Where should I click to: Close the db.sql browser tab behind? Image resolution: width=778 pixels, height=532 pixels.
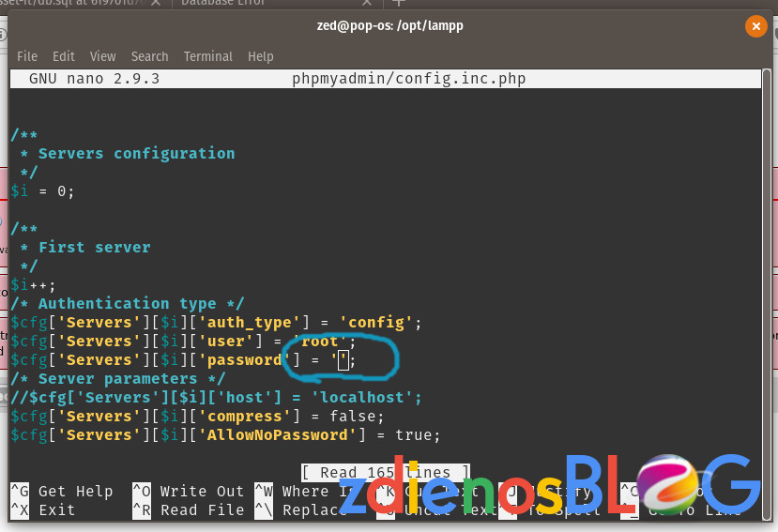pos(155,3)
